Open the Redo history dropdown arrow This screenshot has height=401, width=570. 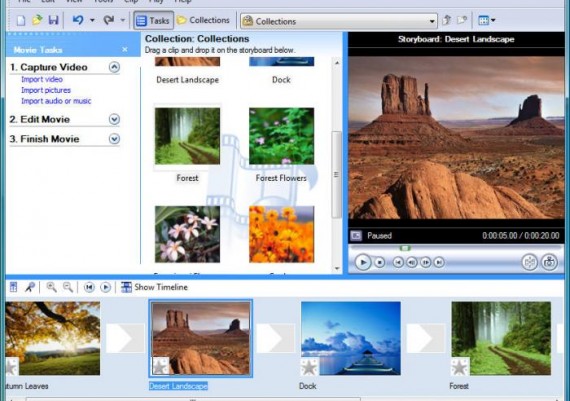pyautogui.click(x=123, y=20)
